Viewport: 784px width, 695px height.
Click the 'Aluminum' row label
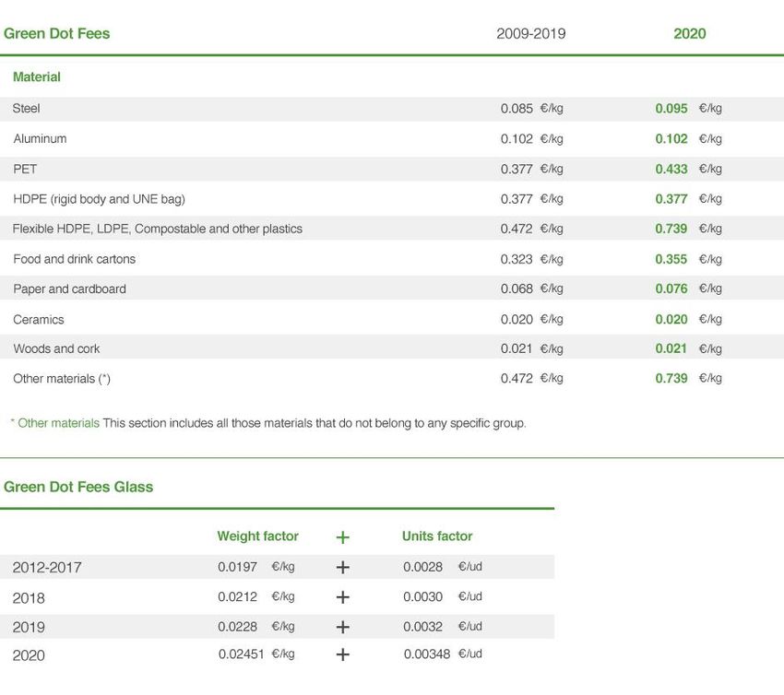coord(40,139)
